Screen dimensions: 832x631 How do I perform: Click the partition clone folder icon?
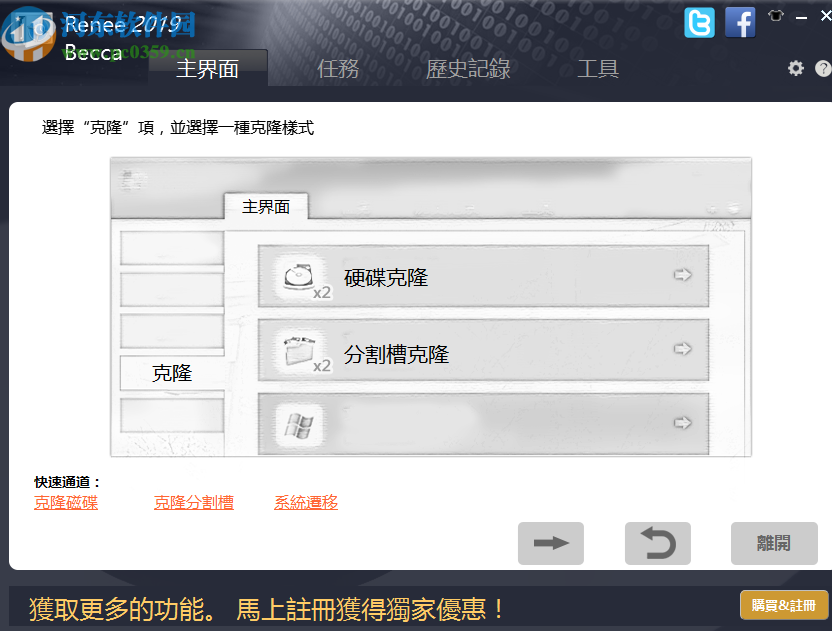[300, 351]
